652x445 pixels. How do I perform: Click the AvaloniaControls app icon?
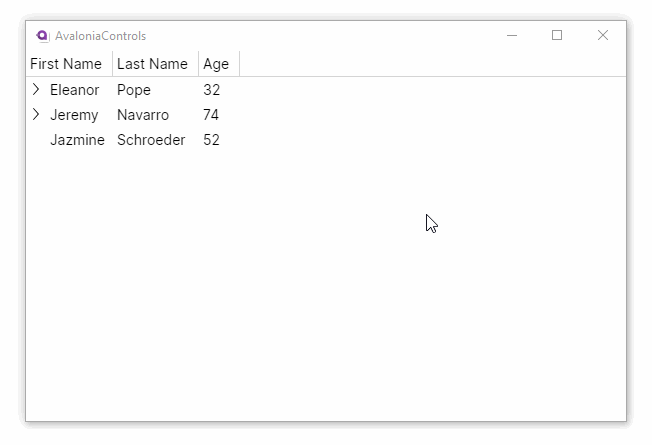(42, 35)
